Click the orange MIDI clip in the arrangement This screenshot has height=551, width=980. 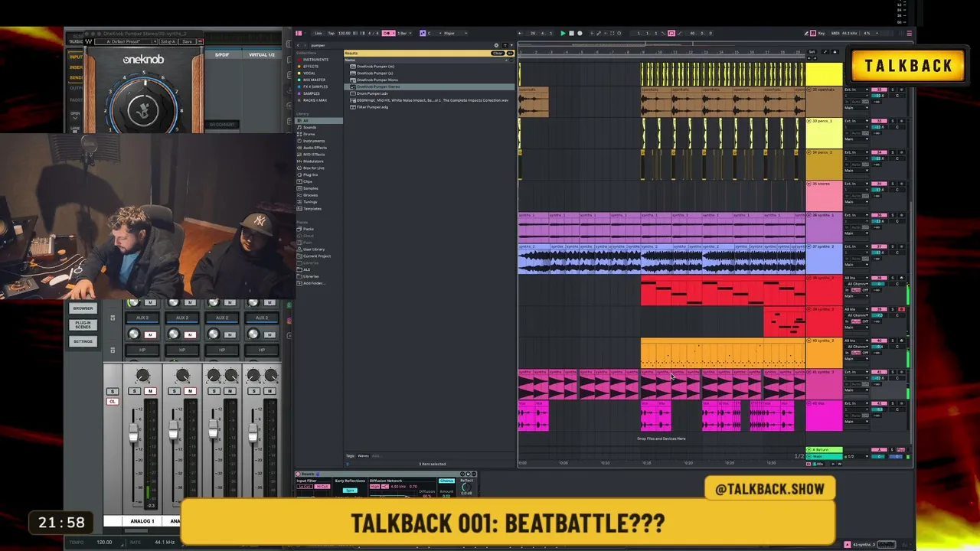pos(722,354)
